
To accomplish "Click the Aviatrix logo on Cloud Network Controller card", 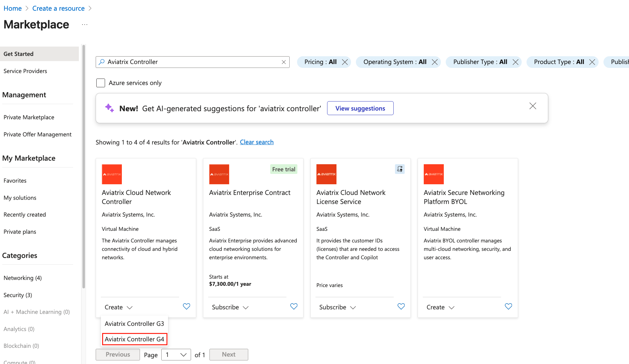I will [x=112, y=174].
